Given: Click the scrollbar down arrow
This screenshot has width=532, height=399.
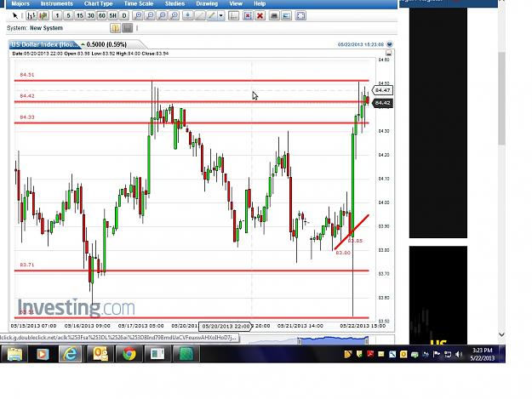Looking at the screenshot, I should tap(501, 334).
